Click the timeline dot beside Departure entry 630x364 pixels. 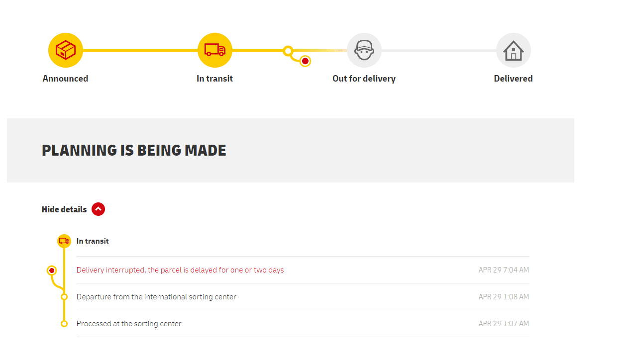pos(64,297)
